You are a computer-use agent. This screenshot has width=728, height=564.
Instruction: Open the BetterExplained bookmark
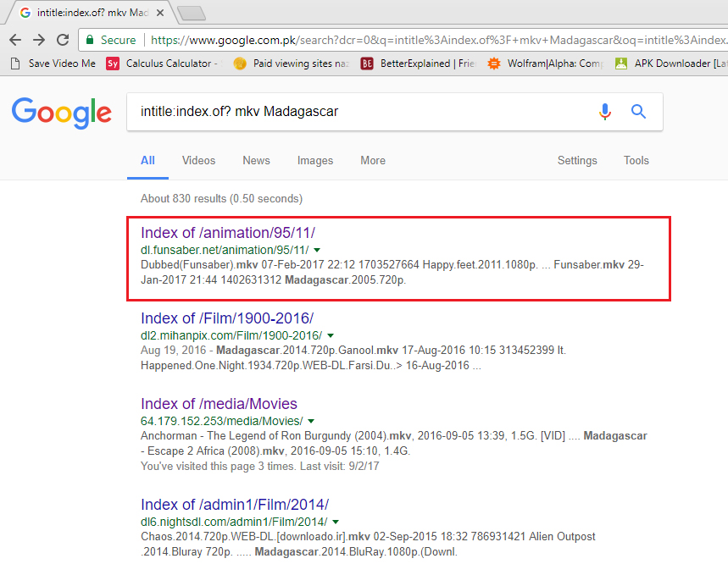point(419,63)
